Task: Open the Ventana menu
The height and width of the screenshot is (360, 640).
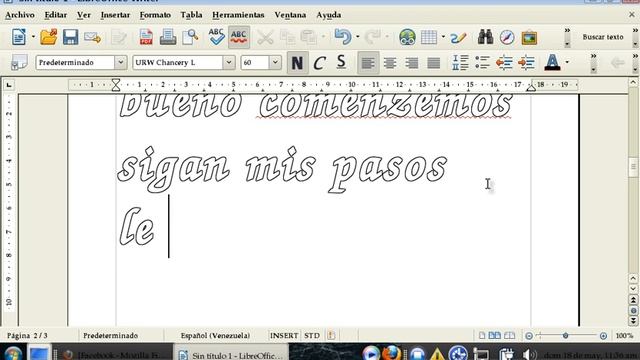Action: click(290, 15)
